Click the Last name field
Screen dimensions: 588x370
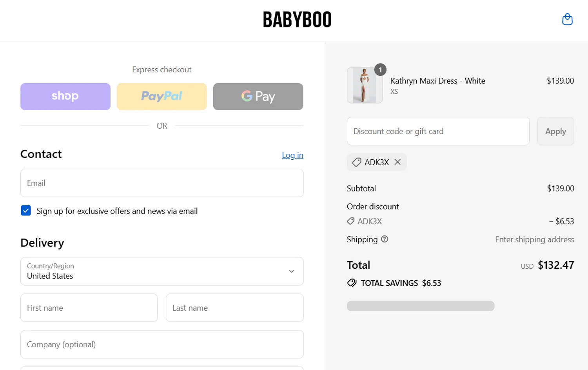(x=234, y=308)
